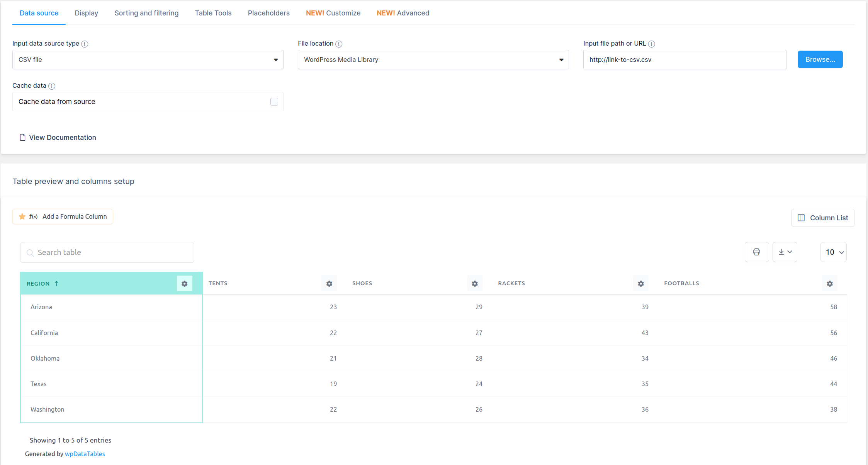Open File location WordPress Media Library dropdown
Screen dimensions: 868x465
433,60
